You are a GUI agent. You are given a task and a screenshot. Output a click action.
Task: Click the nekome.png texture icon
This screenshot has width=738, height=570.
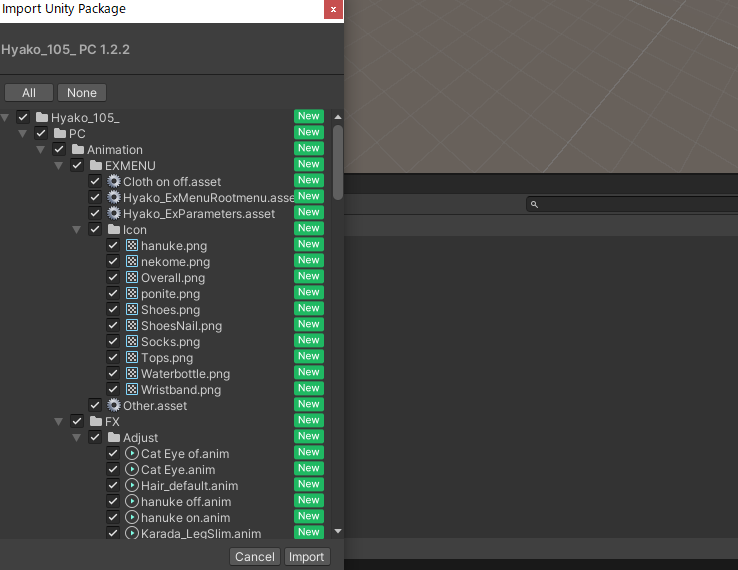pyautogui.click(x=132, y=261)
